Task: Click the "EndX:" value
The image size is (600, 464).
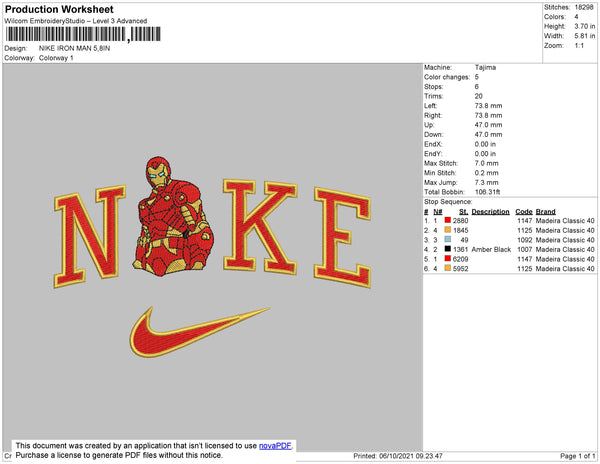Action: (485, 144)
